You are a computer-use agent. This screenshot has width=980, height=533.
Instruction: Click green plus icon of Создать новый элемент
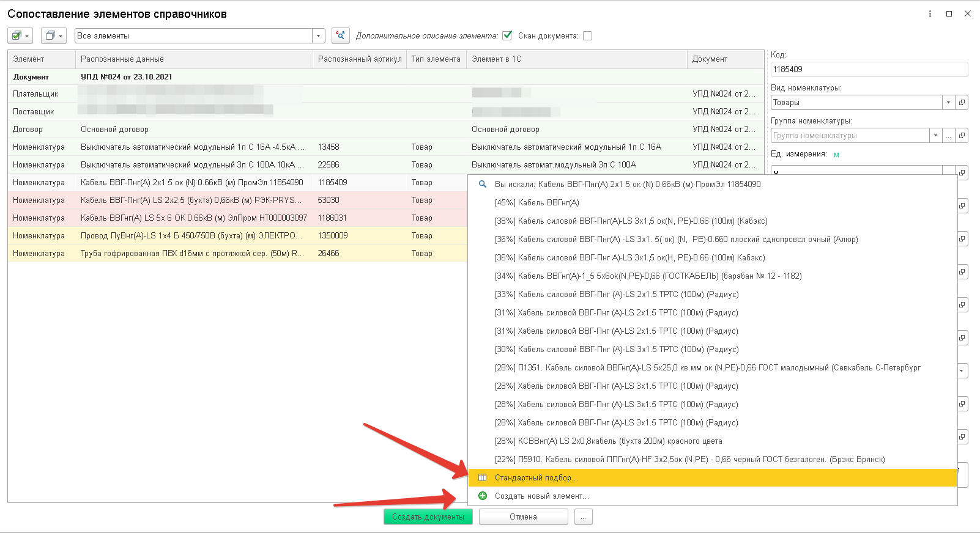(x=483, y=496)
